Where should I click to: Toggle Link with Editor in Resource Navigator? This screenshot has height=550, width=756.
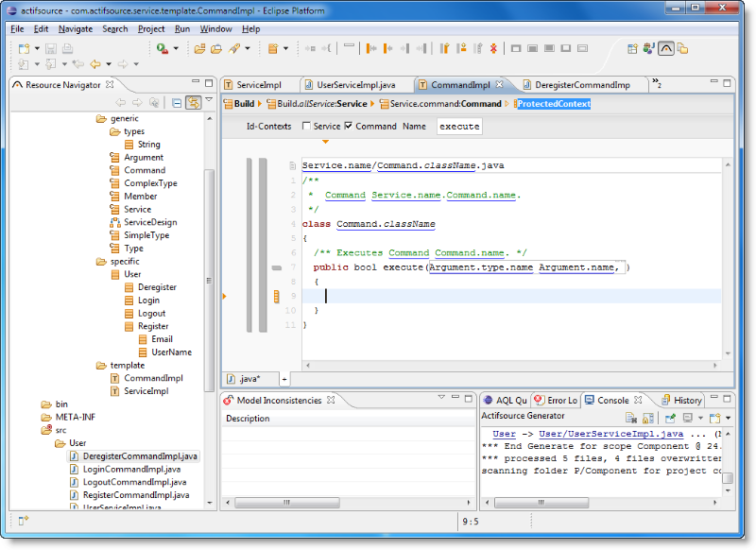[193, 103]
